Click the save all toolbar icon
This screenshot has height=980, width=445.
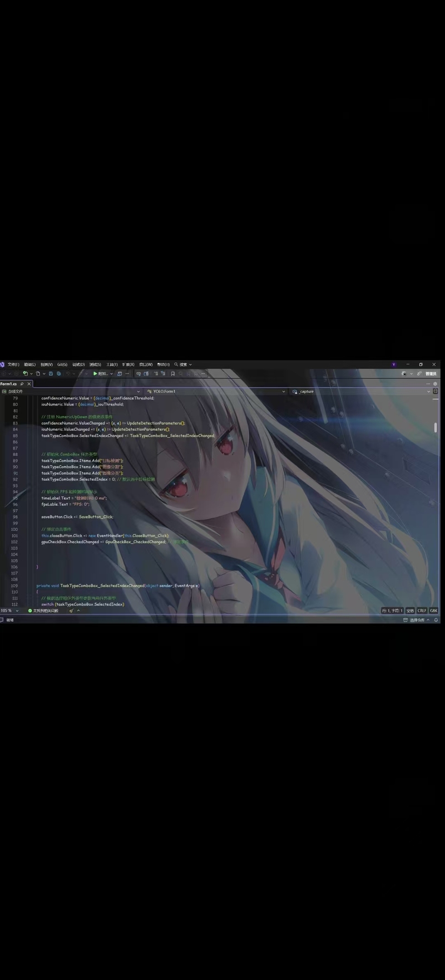58,373
